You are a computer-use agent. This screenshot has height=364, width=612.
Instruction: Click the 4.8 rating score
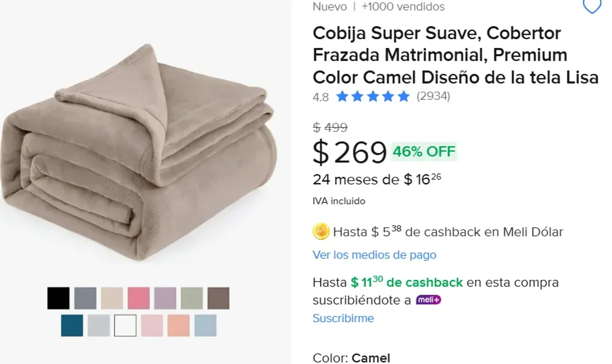click(x=320, y=97)
